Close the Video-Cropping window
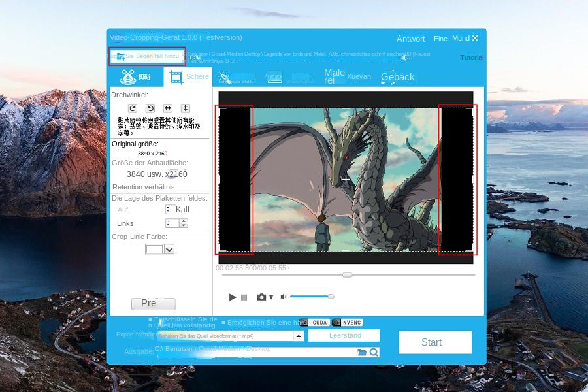This screenshot has height=392, width=588. [475, 39]
